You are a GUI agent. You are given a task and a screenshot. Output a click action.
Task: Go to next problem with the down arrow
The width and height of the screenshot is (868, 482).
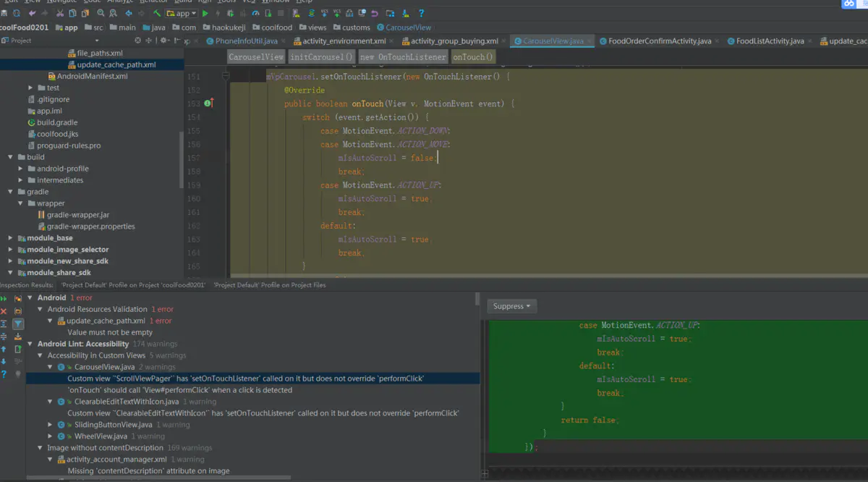pos(4,361)
